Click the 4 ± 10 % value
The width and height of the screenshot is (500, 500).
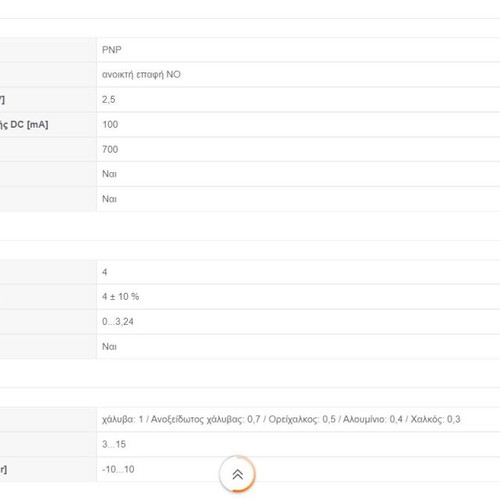click(x=121, y=297)
